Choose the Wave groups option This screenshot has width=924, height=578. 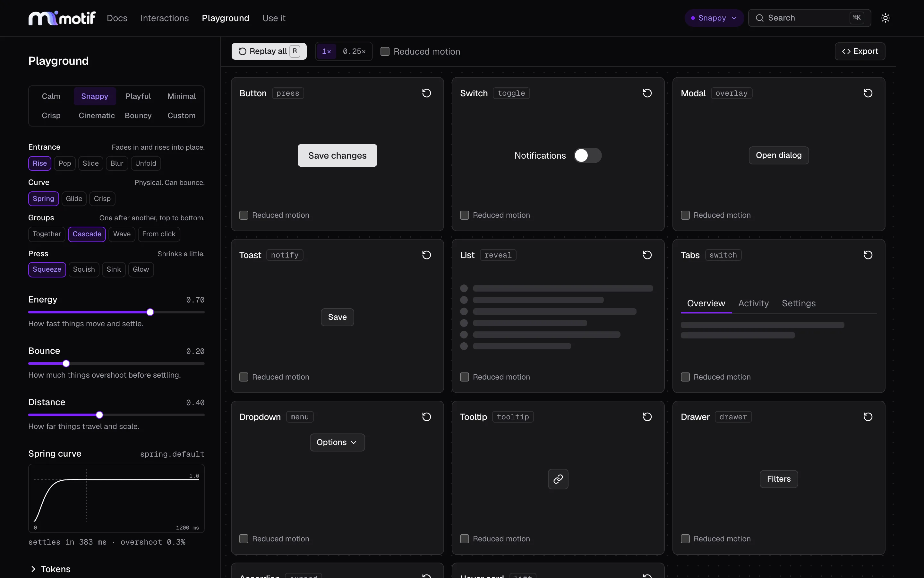(x=121, y=234)
